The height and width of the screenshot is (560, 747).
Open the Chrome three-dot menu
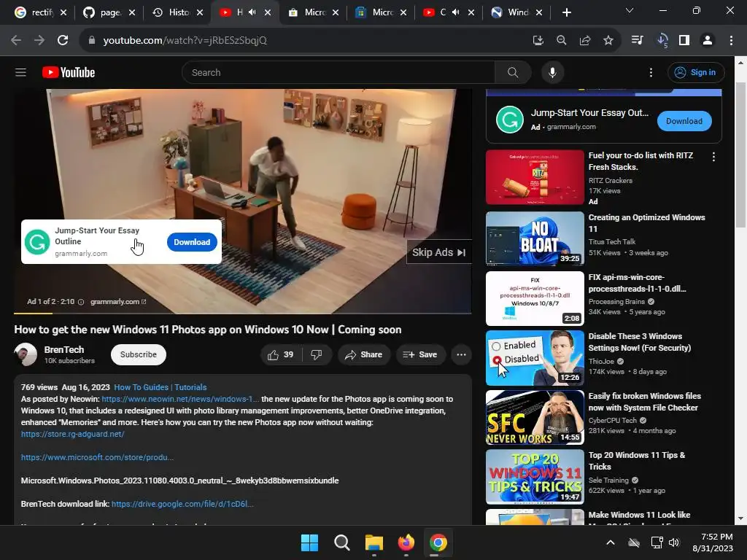pyautogui.click(x=731, y=41)
